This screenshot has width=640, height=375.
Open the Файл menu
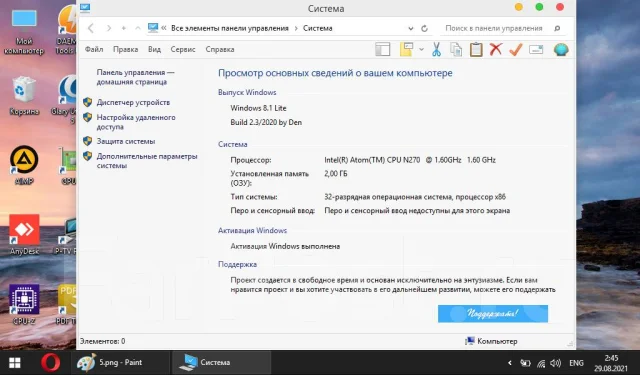click(x=94, y=49)
